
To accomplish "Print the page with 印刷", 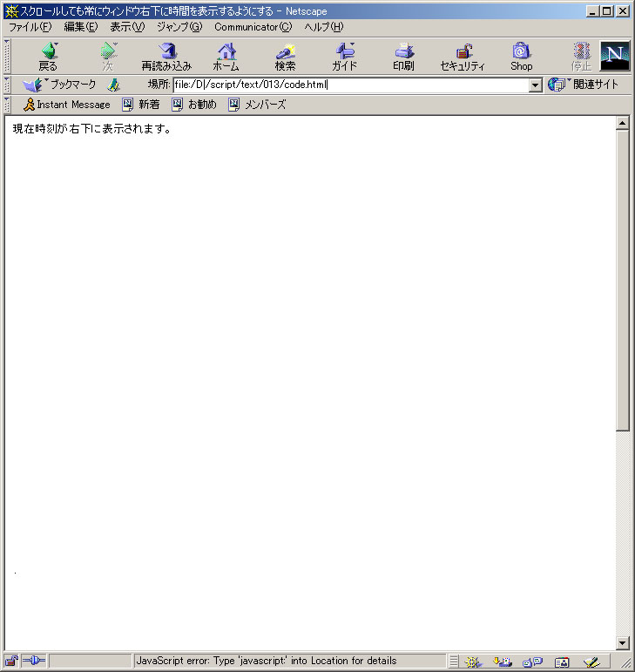I will 403,57.
